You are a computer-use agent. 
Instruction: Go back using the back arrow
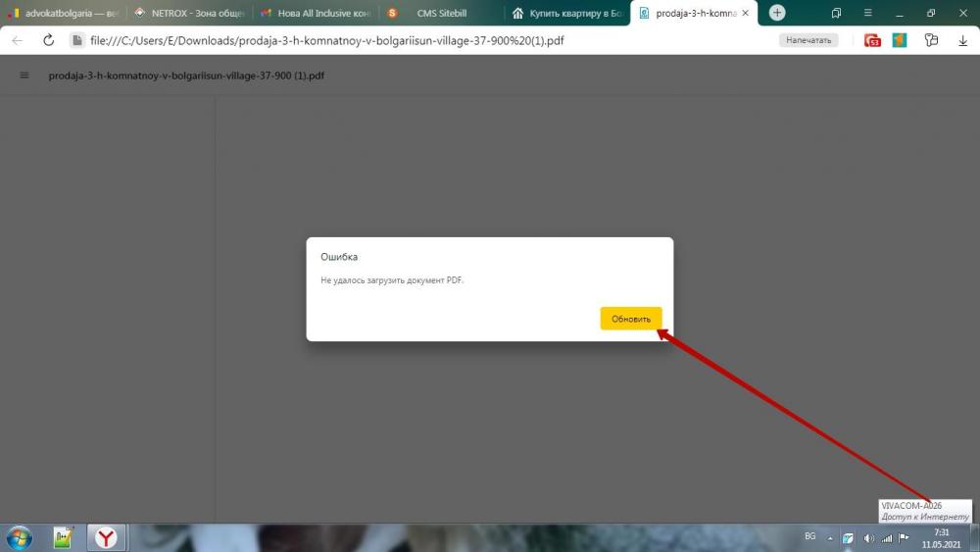(18, 40)
